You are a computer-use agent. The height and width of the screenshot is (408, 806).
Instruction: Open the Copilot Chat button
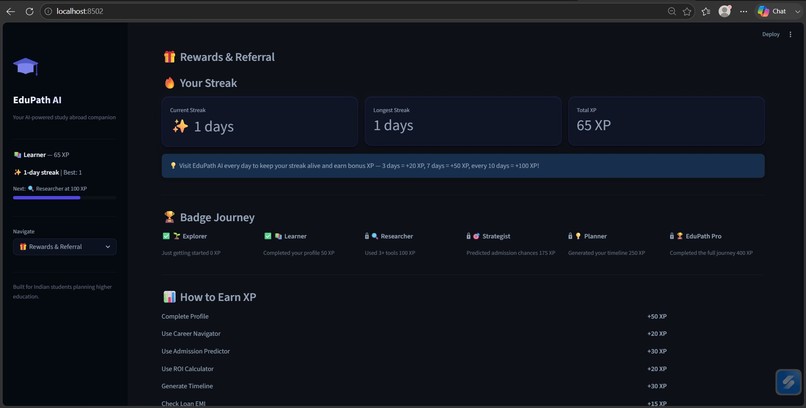pos(772,11)
